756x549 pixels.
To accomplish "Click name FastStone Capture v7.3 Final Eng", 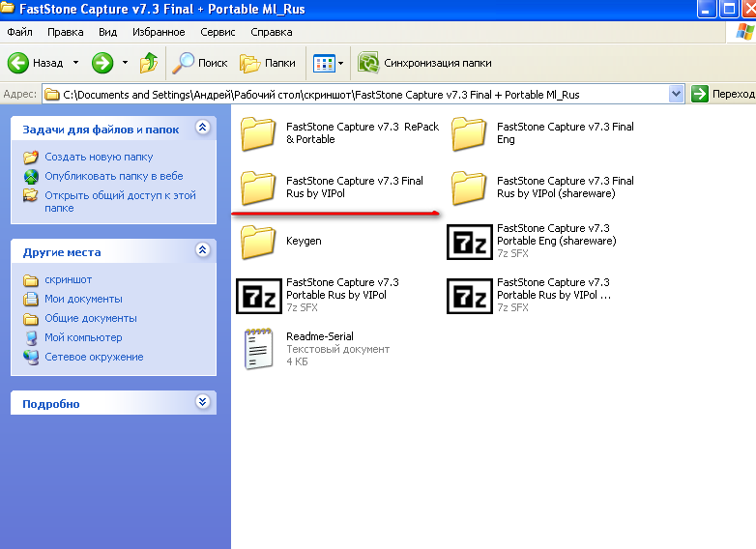I will tap(566, 133).
